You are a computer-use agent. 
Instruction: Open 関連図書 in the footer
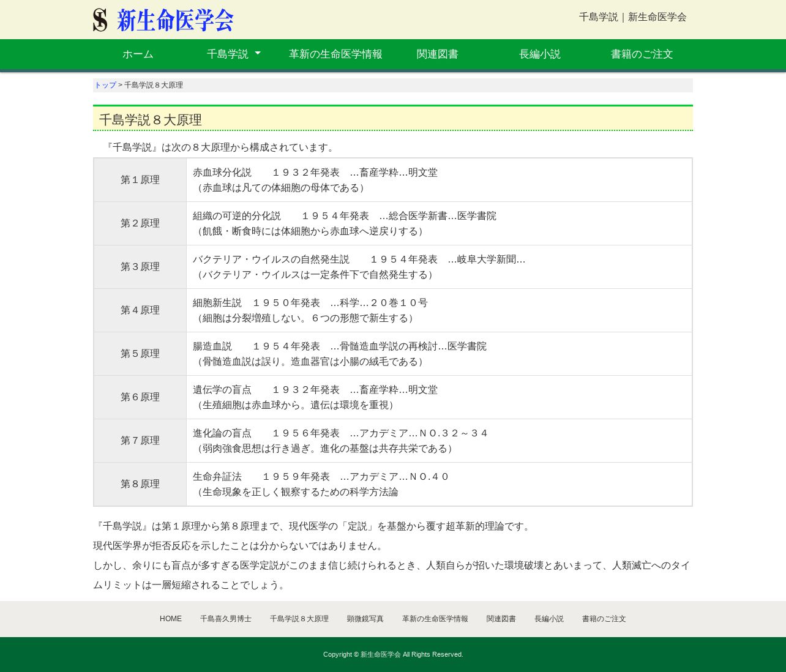[x=501, y=619]
